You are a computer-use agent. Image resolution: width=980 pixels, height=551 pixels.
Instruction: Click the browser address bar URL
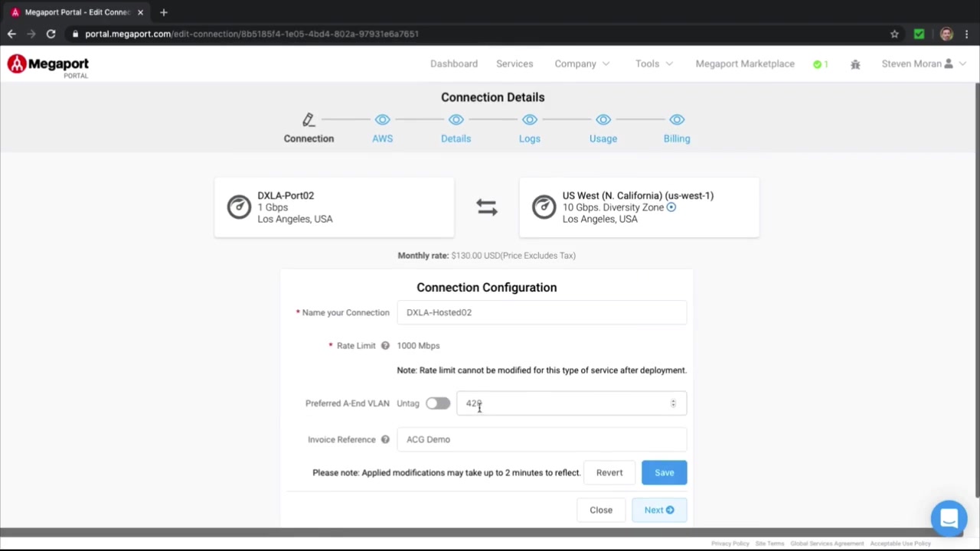[x=252, y=34]
